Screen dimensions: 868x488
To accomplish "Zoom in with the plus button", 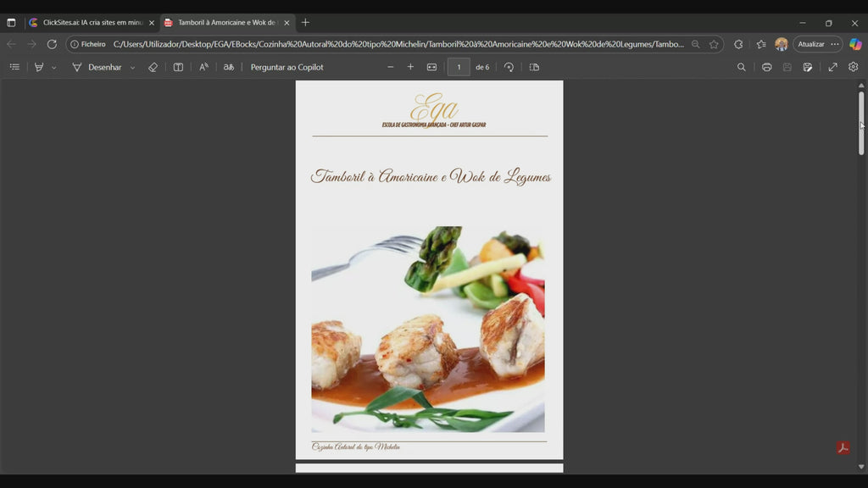I will point(411,67).
